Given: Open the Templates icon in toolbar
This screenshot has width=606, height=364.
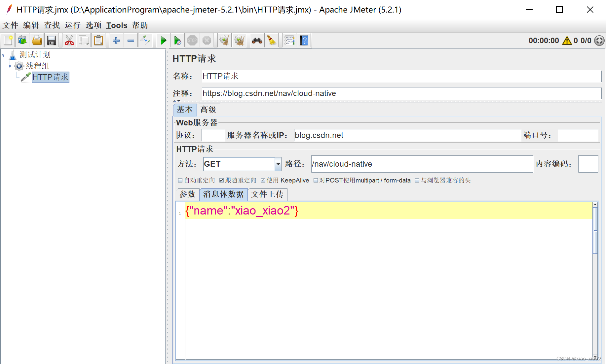Looking at the screenshot, I should (x=22, y=41).
